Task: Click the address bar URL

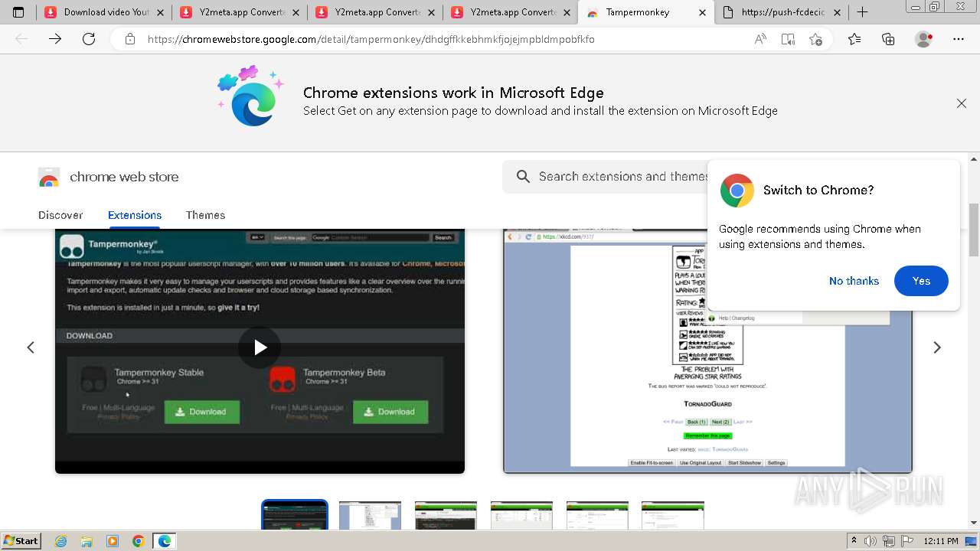Action: (371, 39)
